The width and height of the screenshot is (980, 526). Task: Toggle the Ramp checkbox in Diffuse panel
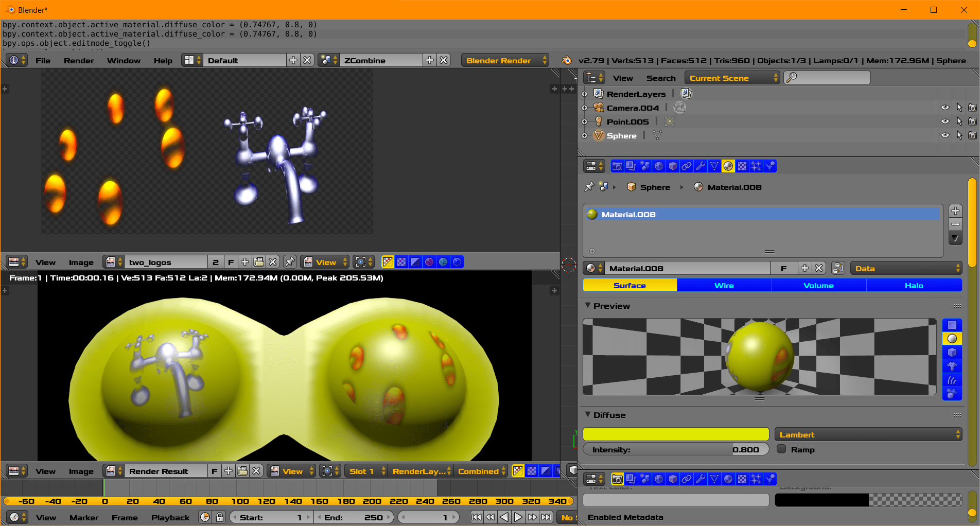point(782,449)
